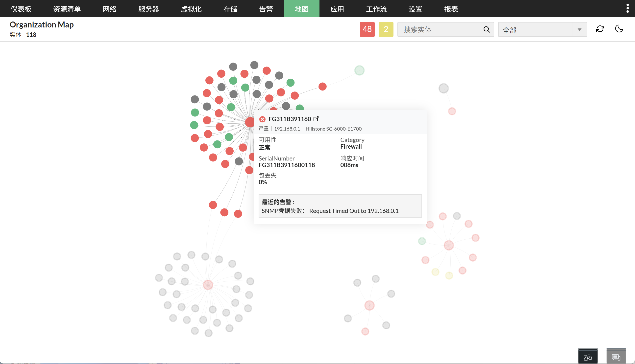The image size is (635, 364).
Task: Click the FG311B391160 device name link
Action: tap(290, 119)
